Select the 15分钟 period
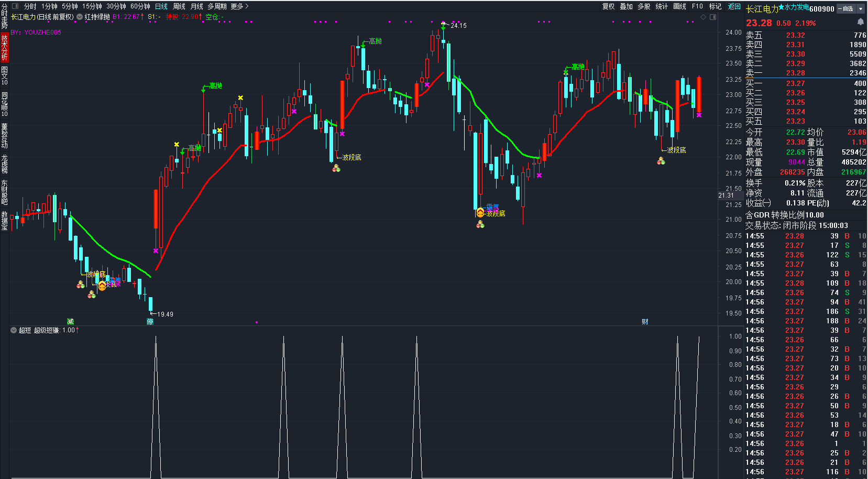This screenshot has width=868, height=479. tap(92, 6)
